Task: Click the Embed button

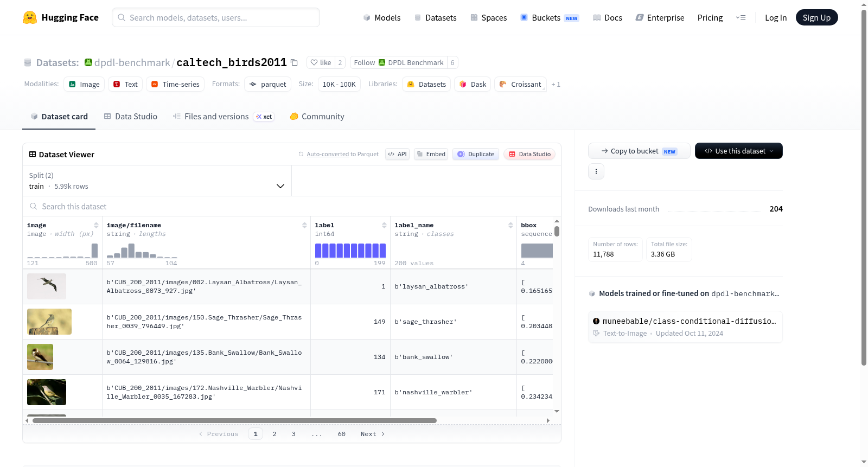Action: (x=431, y=154)
